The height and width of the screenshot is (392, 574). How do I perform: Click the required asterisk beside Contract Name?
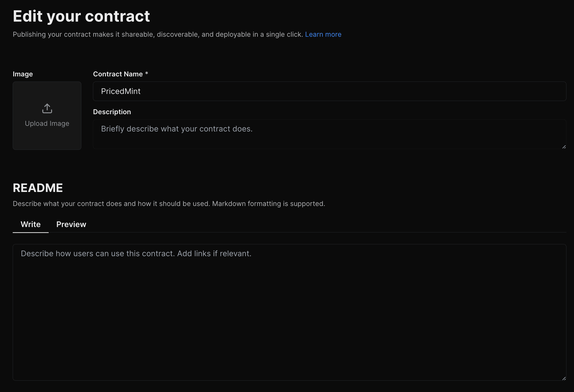click(x=146, y=73)
